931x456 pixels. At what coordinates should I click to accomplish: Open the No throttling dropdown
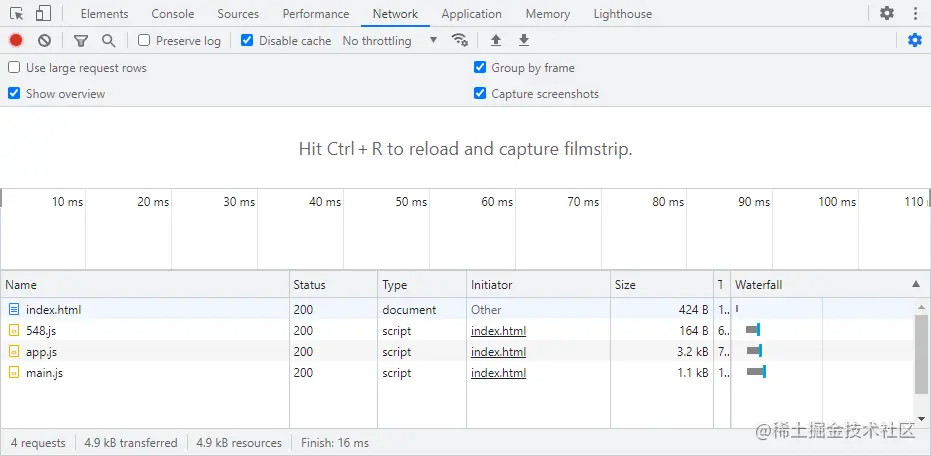[x=390, y=41]
